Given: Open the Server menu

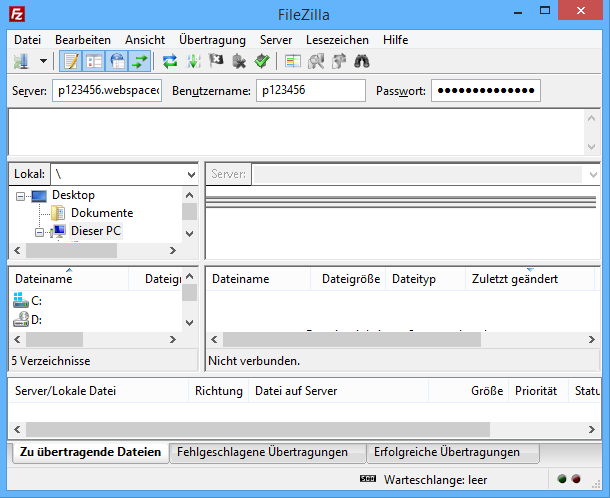Looking at the screenshot, I should tap(276, 40).
